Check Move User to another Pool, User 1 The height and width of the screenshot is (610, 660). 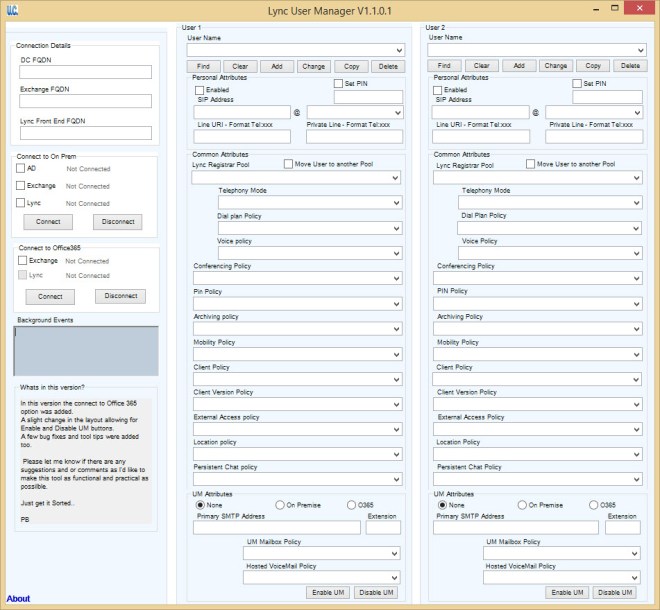(x=289, y=164)
